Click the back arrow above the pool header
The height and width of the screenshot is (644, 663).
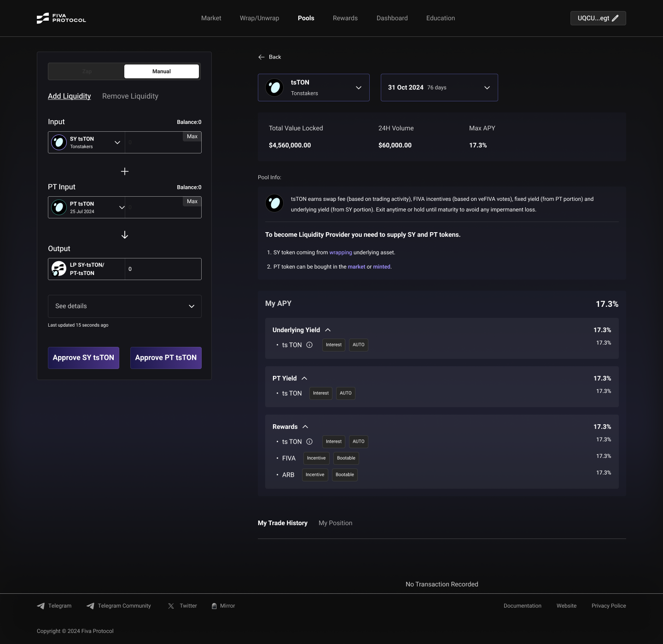(261, 57)
